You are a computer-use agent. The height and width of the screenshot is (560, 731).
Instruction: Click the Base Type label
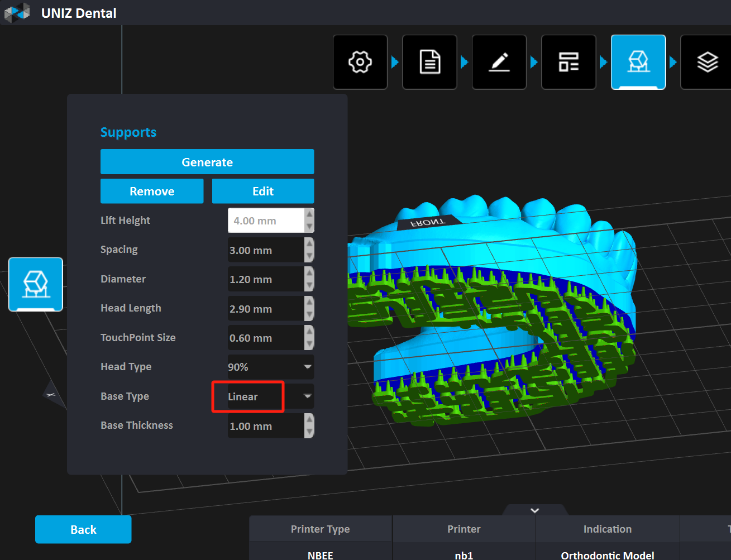[x=125, y=396]
